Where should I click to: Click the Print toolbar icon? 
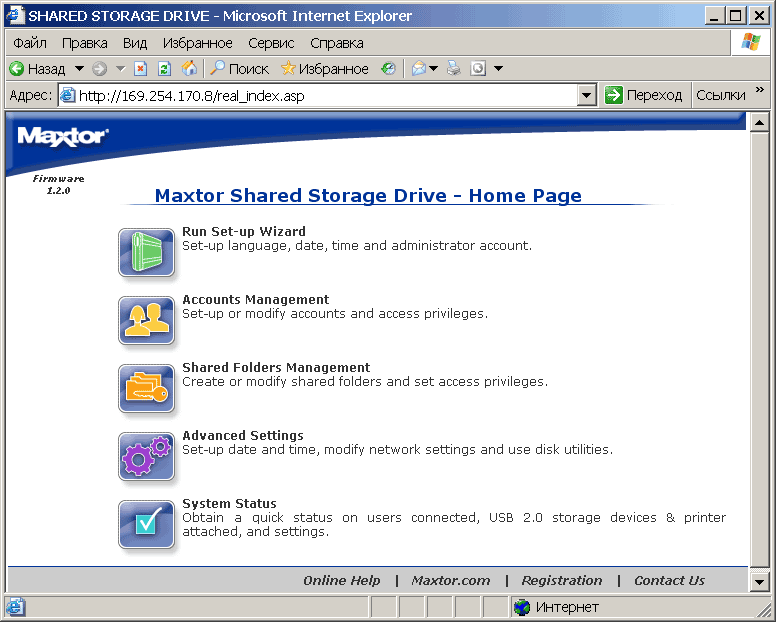(453, 69)
